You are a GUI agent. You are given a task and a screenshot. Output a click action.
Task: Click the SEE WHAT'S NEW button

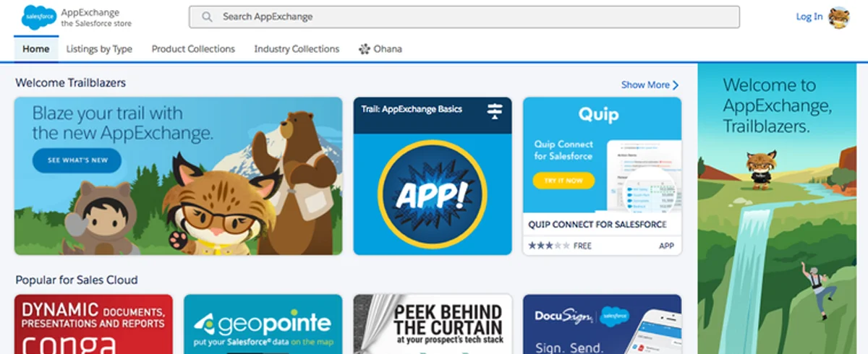77,160
